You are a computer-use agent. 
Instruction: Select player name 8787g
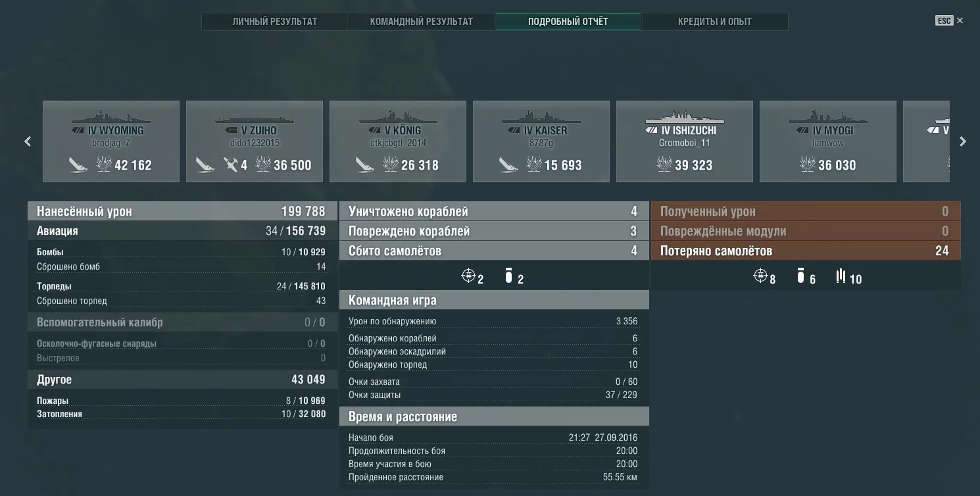click(541, 143)
